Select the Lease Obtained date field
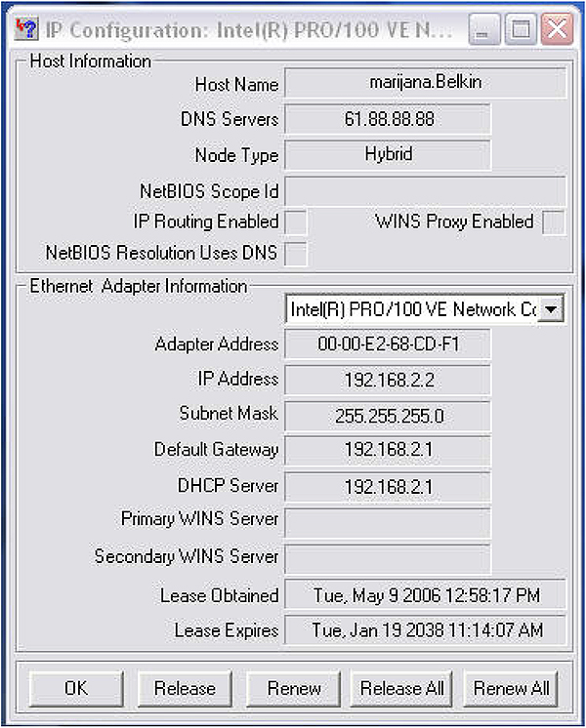The image size is (586, 728). 425,594
